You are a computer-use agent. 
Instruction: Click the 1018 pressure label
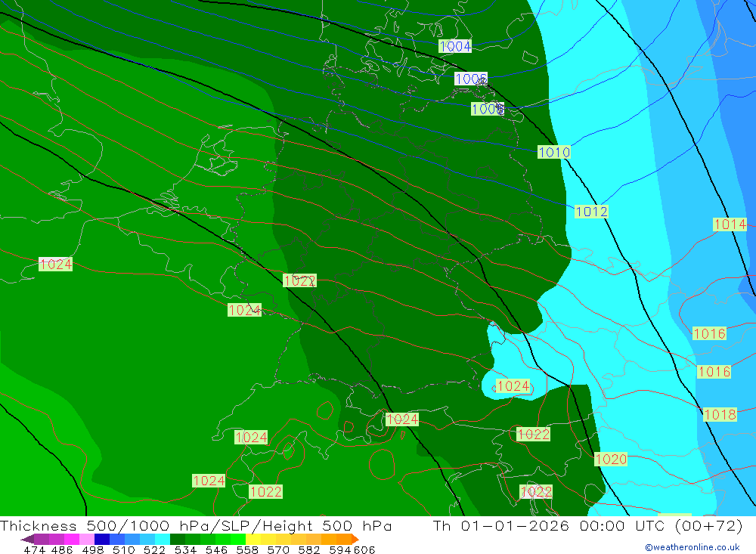[x=720, y=414]
